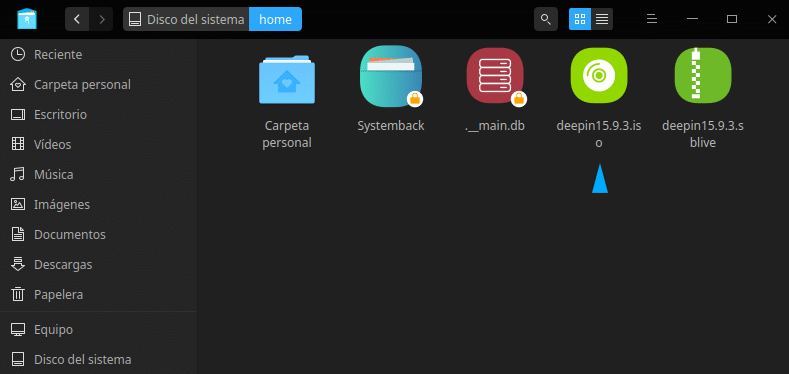The image size is (789, 374).
Task: Select the .__main.db database file icon
Action: coord(495,76)
